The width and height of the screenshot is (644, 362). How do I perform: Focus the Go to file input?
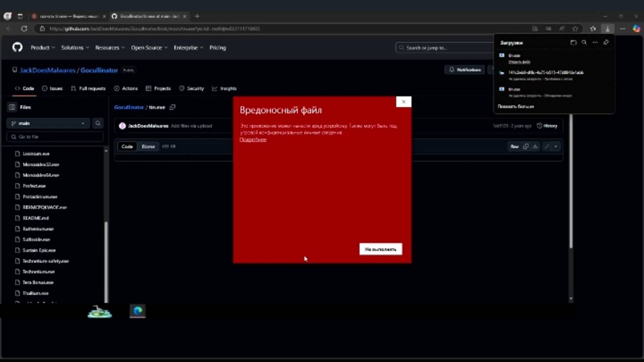coord(55,137)
